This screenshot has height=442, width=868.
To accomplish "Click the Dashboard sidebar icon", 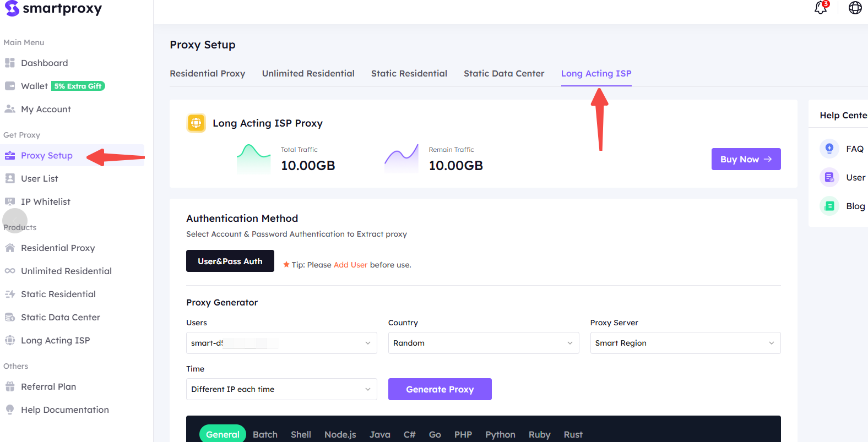I will (10, 63).
